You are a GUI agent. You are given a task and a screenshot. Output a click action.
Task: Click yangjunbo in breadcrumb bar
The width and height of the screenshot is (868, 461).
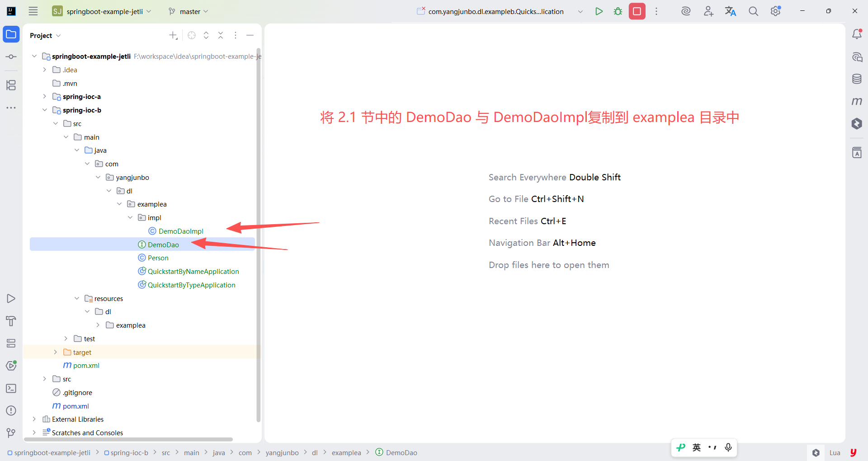[282, 453]
